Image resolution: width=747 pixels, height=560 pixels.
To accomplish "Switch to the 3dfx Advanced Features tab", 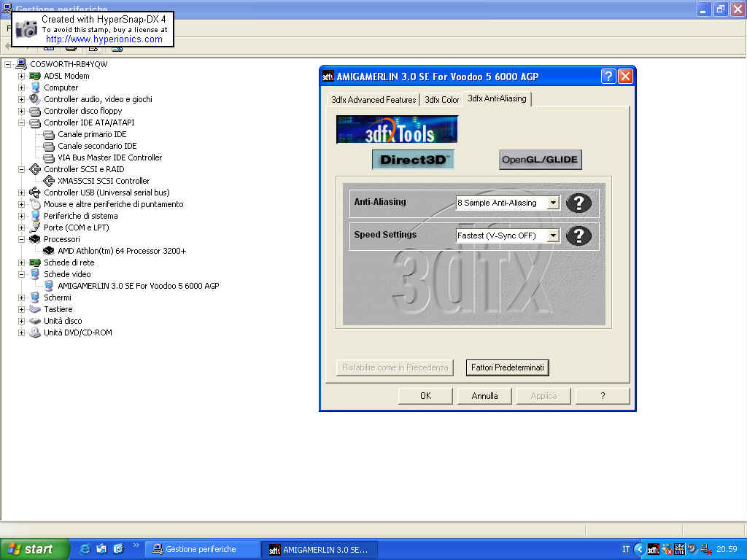I will tap(373, 100).
